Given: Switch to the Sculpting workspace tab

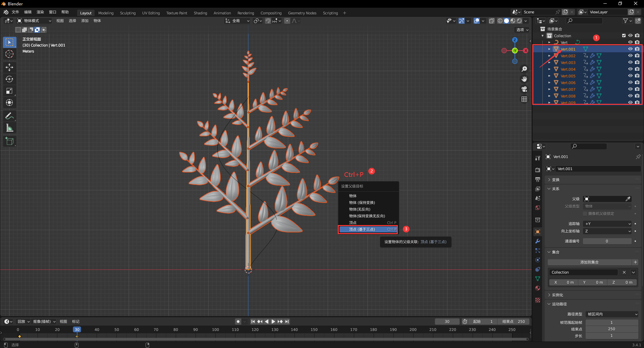Looking at the screenshot, I should pyautogui.click(x=128, y=13).
